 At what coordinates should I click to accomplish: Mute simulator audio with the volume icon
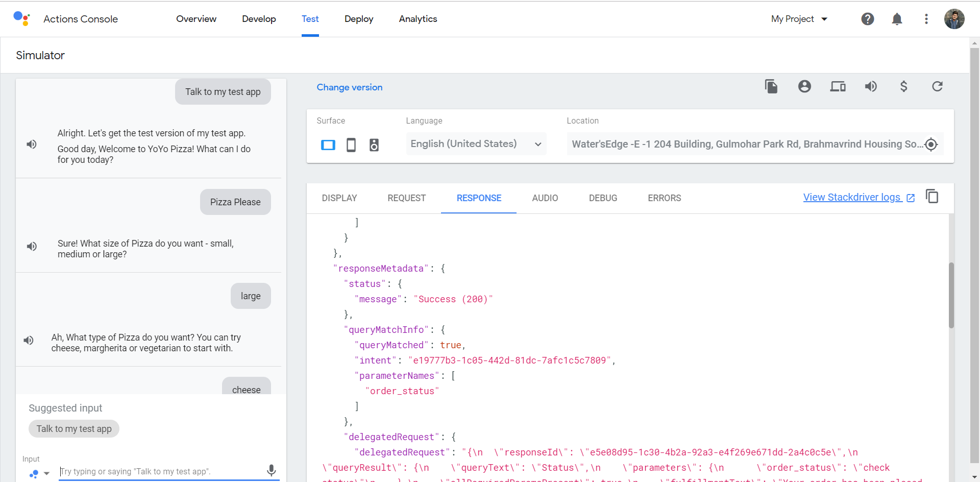tap(871, 86)
